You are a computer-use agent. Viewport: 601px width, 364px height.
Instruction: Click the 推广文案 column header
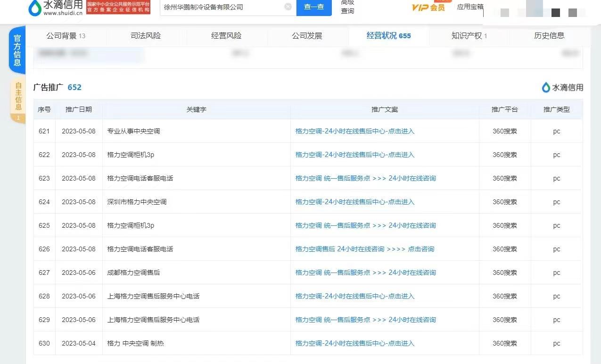385,109
